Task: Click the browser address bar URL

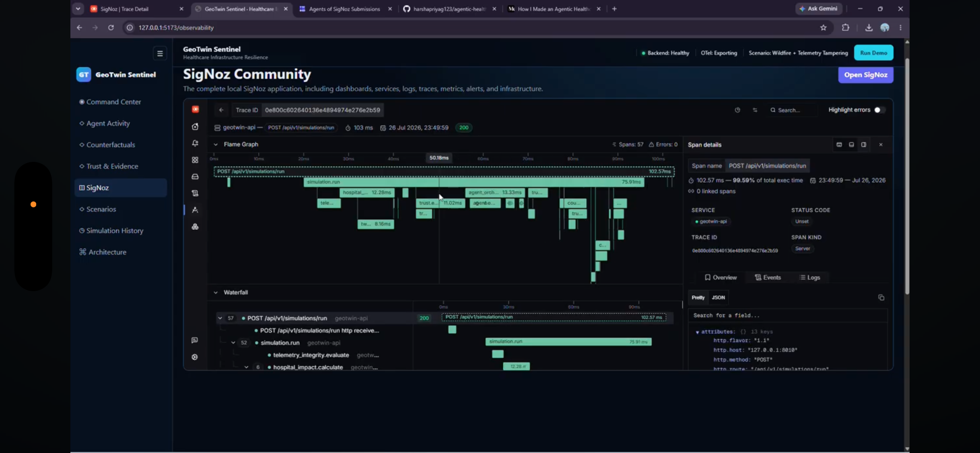Action: pyautogui.click(x=176, y=27)
